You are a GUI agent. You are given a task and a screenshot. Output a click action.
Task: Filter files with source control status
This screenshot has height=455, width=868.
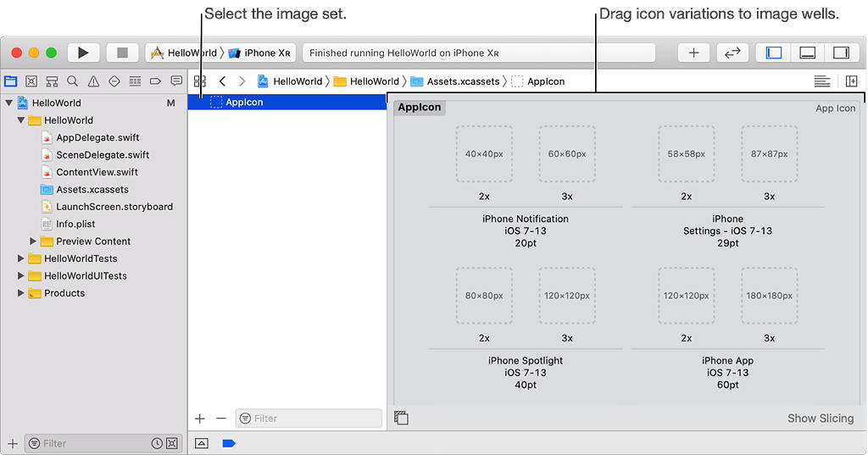pos(172,443)
